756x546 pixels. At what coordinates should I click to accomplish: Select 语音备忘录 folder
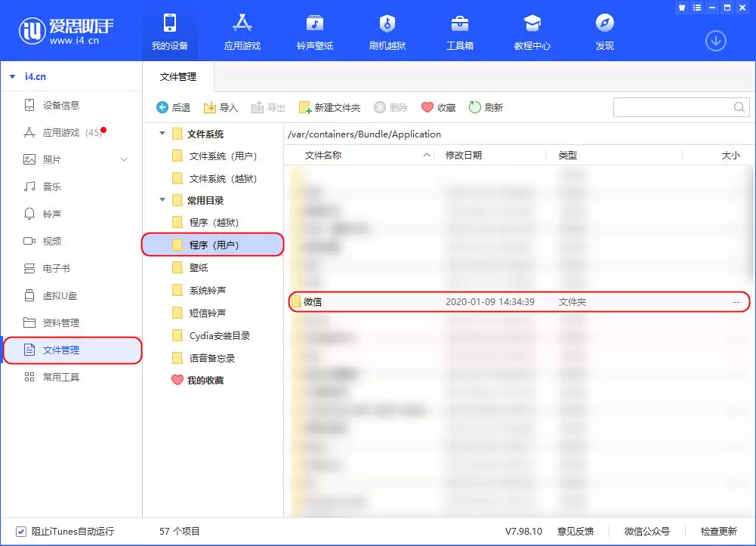pos(203,358)
